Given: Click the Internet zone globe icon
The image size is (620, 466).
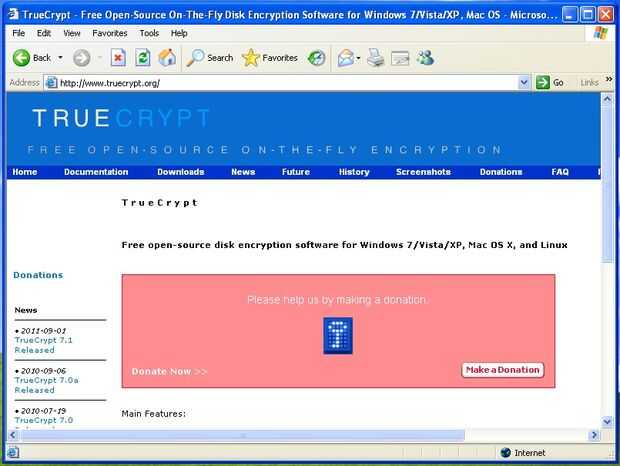Looking at the screenshot, I should tap(506, 453).
